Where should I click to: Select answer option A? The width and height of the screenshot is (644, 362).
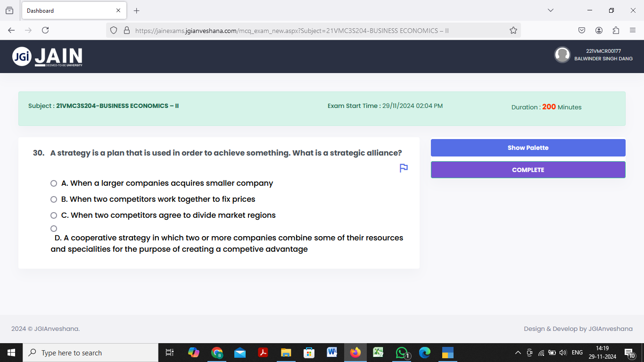(x=54, y=183)
